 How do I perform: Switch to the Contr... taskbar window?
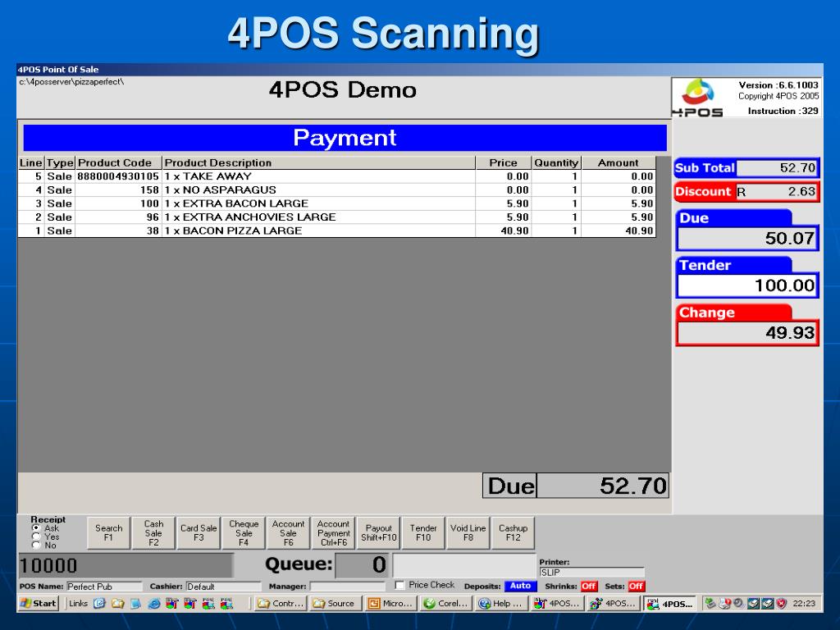coord(281,604)
